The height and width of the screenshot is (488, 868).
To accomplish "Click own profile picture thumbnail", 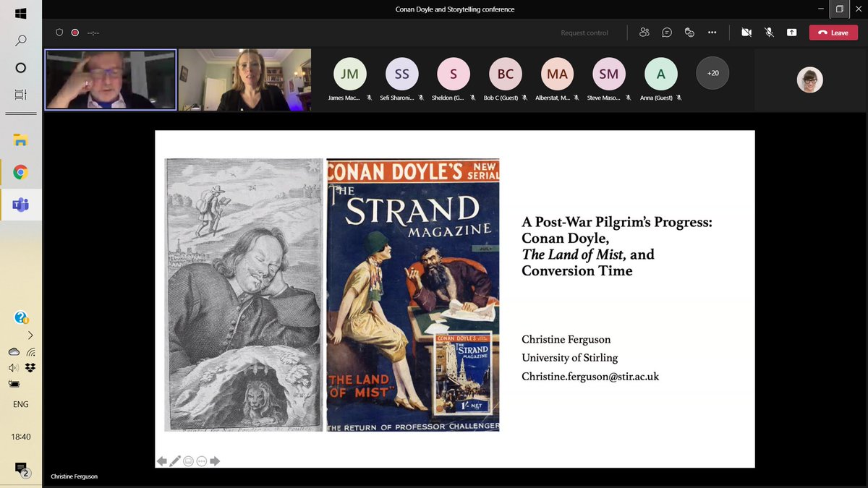I will (x=810, y=80).
